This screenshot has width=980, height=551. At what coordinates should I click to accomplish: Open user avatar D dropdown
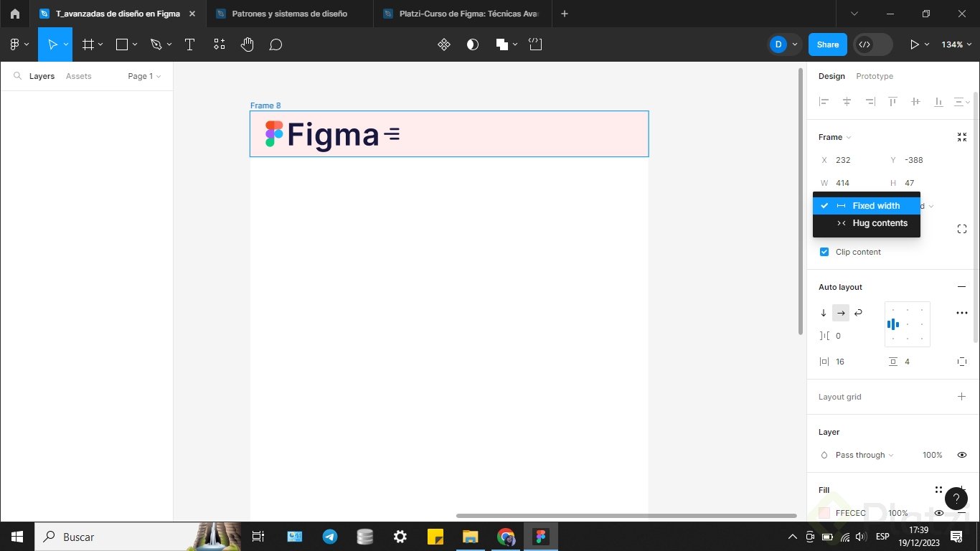point(783,44)
